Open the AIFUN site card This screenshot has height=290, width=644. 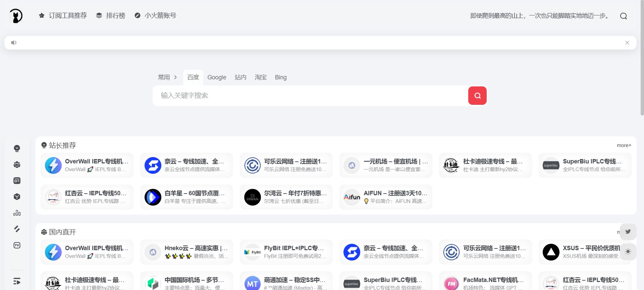(385, 197)
